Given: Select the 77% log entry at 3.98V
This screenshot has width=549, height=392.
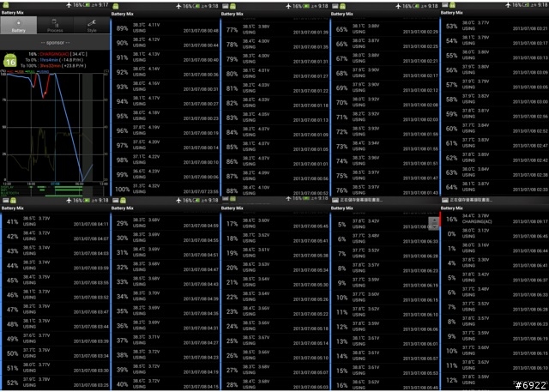Looking at the screenshot, I should (x=275, y=30).
